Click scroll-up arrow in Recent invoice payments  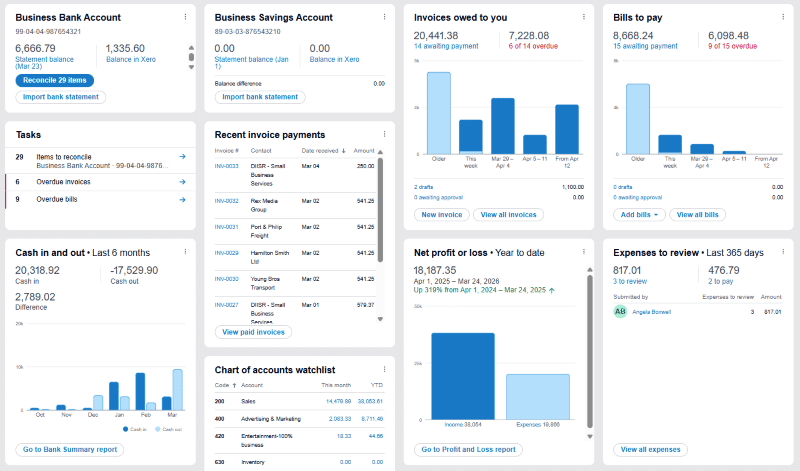point(380,152)
